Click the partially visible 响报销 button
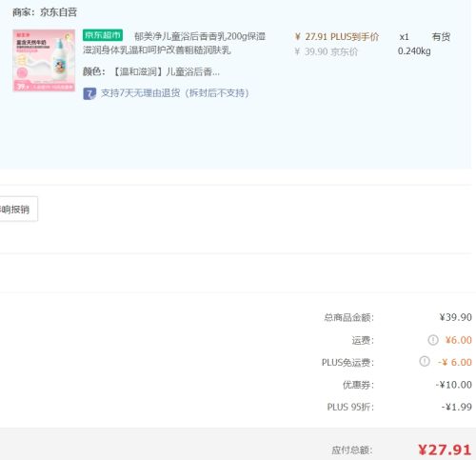Image resolution: width=476 pixels, height=460 pixels. tap(18, 209)
